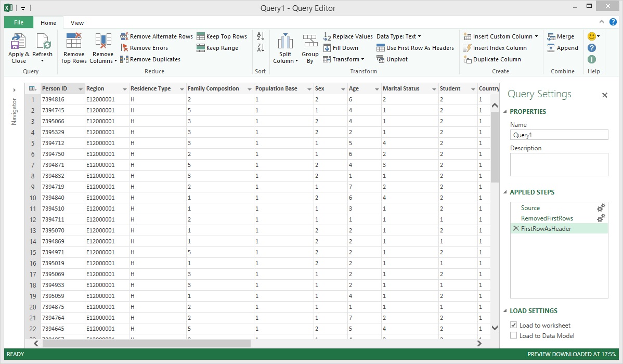Click the horizontal scrollbar right arrow
Image resolution: width=623 pixels, height=364 pixels.
point(479,343)
